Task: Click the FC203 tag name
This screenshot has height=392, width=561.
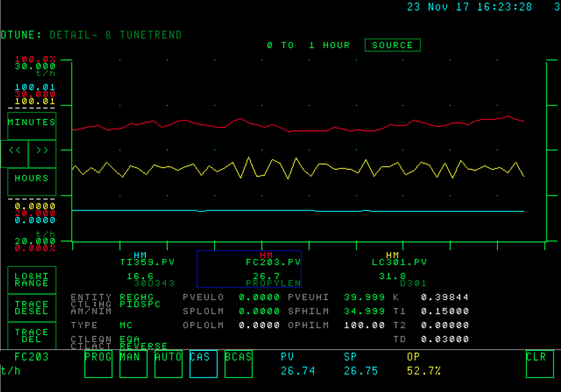Action: point(31,357)
